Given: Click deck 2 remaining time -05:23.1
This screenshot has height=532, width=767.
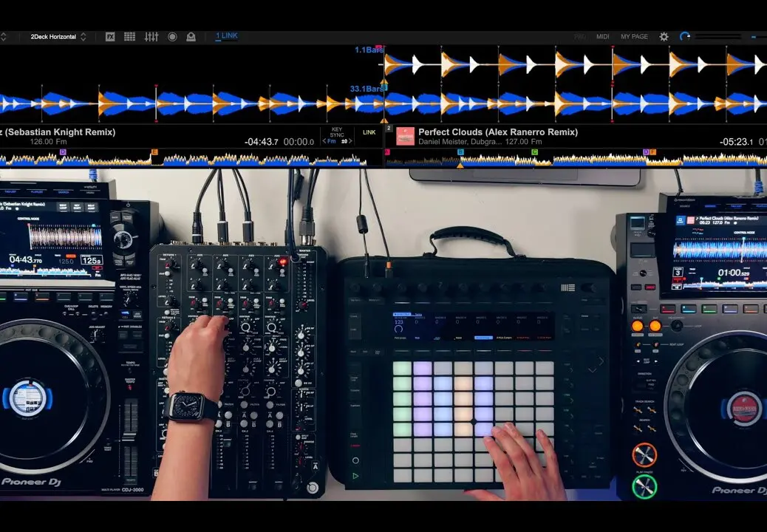Looking at the screenshot, I should (737, 142).
